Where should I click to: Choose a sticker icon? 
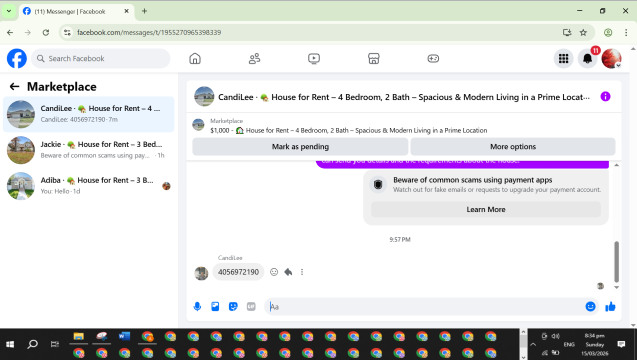click(x=233, y=306)
